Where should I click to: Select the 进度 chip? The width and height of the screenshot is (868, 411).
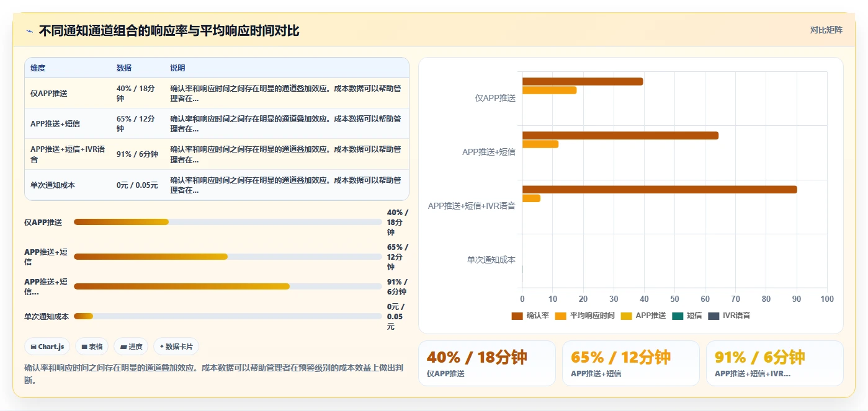(131, 347)
